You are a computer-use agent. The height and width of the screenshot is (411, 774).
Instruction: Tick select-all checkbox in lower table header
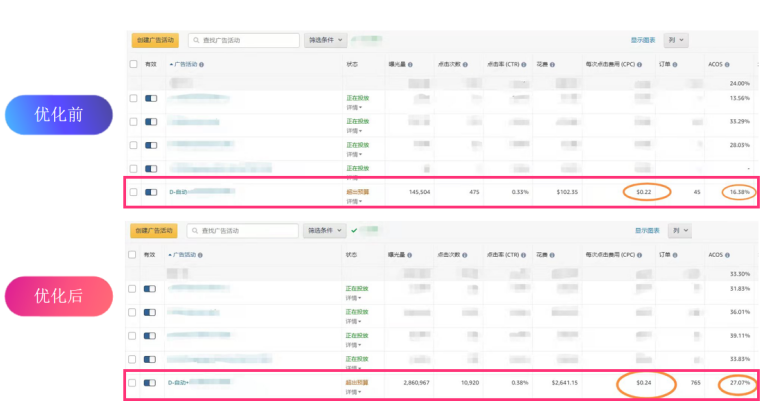(x=134, y=255)
